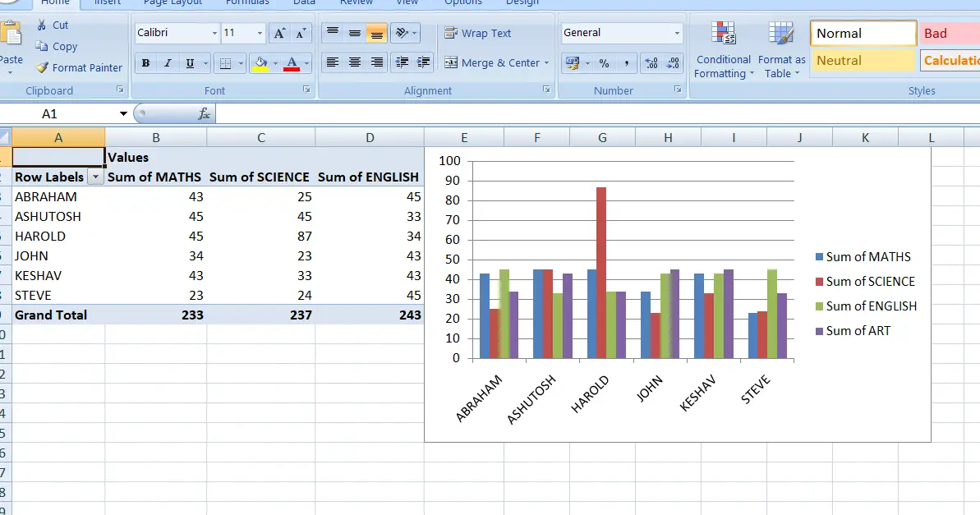980x515 pixels.
Task: Align text left
Action: coord(333,62)
